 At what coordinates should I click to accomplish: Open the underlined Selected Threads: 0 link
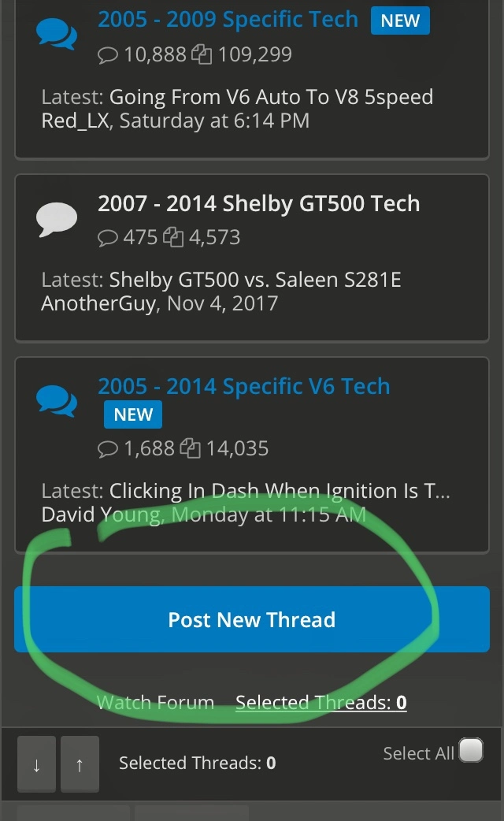[321, 702]
